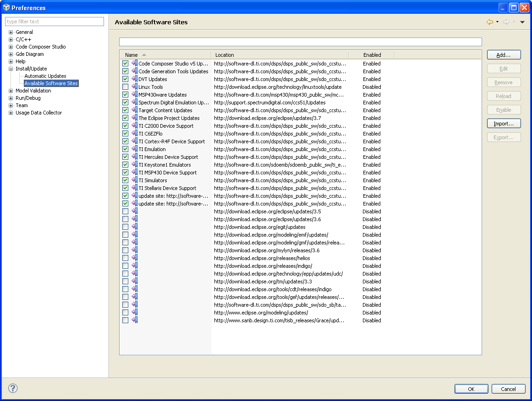This screenshot has height=401, width=532.
Task: Click the Import button
Action: pos(504,123)
